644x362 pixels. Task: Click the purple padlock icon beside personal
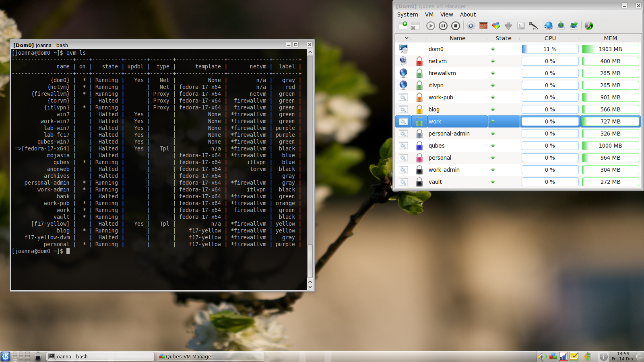coord(419,158)
